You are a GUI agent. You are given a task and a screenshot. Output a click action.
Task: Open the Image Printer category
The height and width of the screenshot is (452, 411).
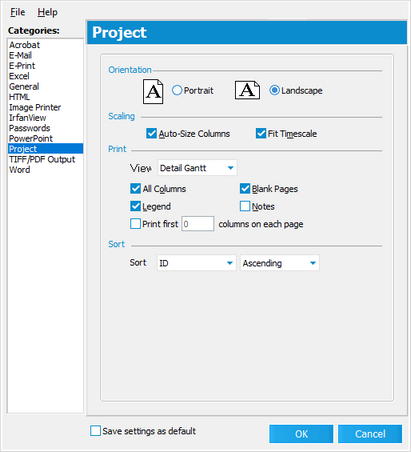45,107
